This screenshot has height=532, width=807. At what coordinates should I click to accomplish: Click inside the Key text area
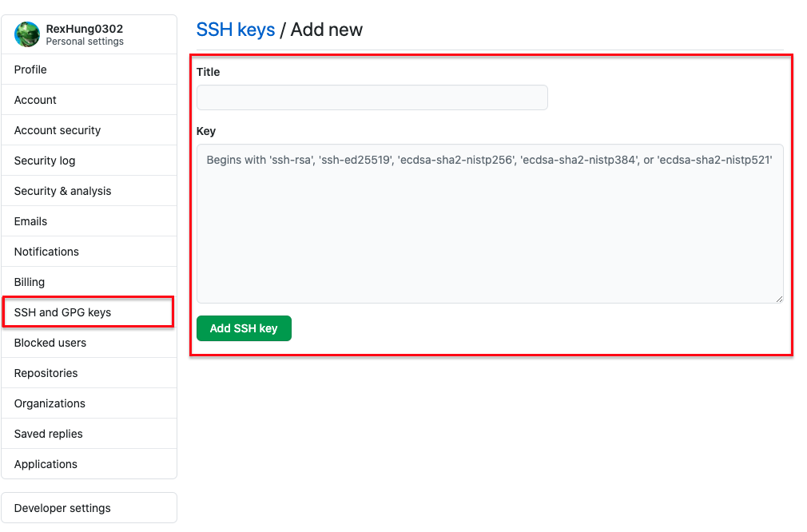tap(489, 232)
